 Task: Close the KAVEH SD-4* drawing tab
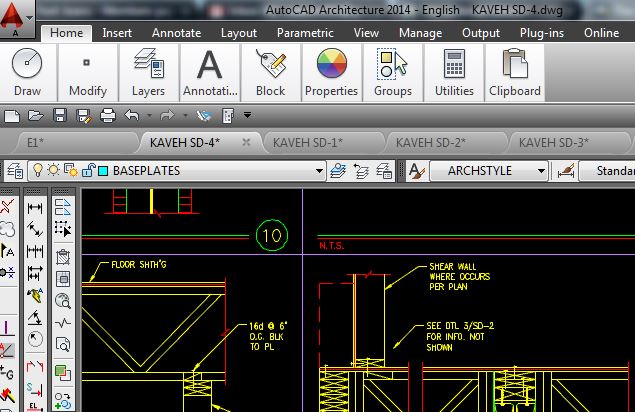246,142
